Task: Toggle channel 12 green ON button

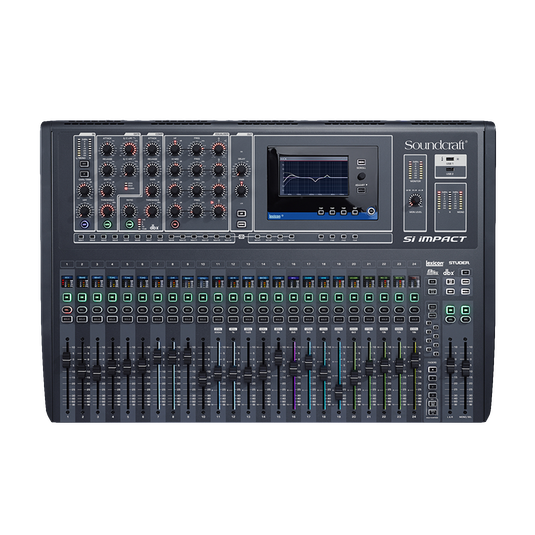Action: pyautogui.click(x=233, y=297)
